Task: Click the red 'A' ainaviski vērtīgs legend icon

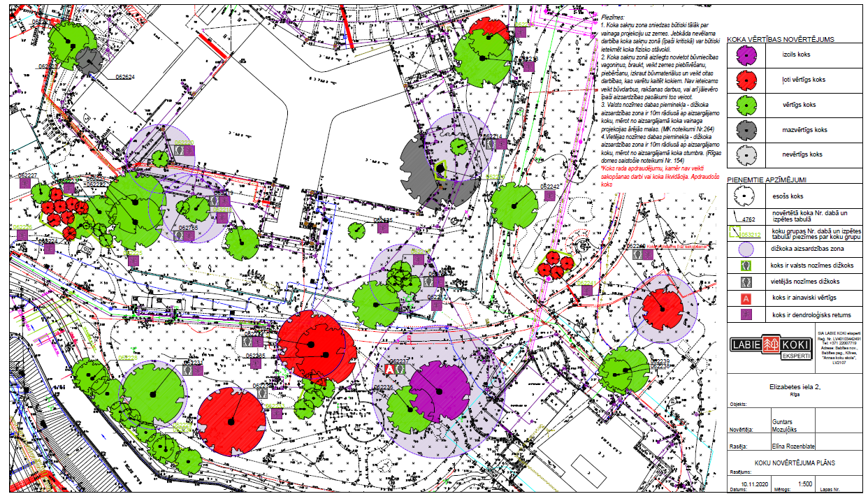Action: (746, 298)
